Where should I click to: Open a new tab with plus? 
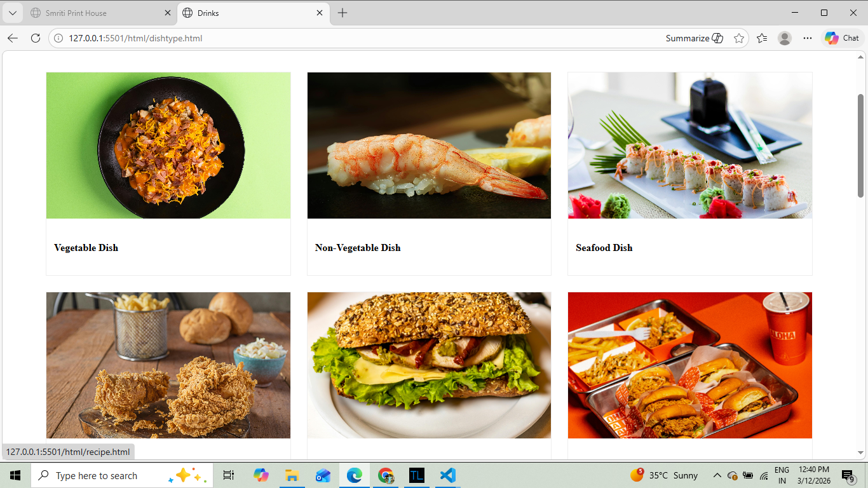342,13
